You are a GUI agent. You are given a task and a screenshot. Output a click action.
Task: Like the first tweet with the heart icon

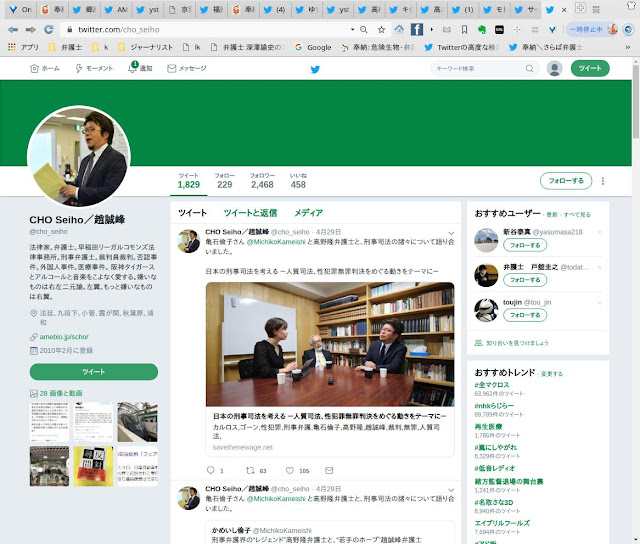[290, 470]
